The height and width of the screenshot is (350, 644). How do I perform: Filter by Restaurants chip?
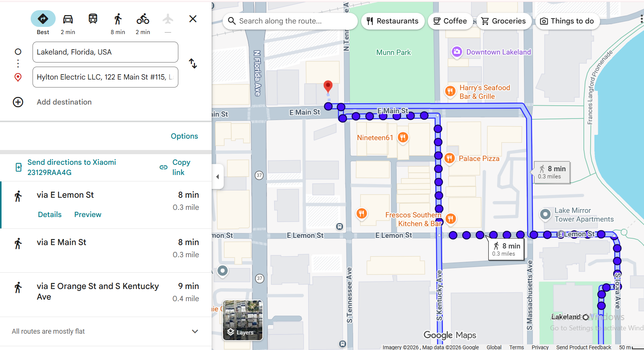[x=393, y=21]
